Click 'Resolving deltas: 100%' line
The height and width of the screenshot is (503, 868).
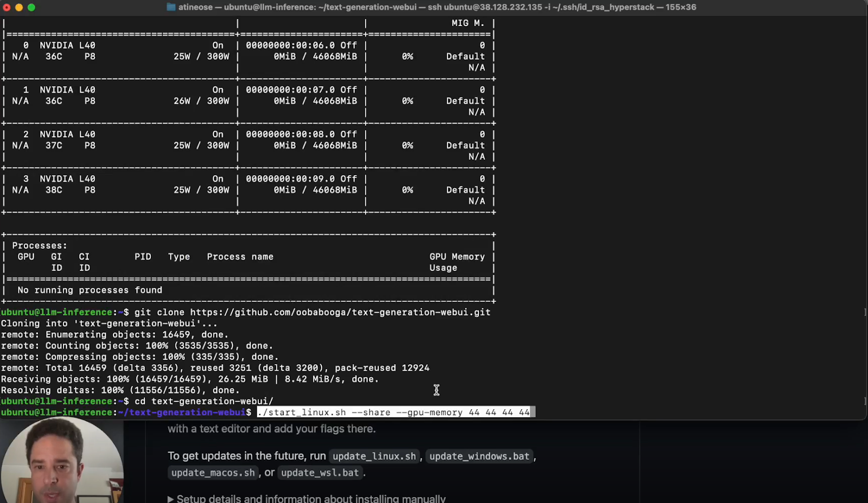point(120,390)
